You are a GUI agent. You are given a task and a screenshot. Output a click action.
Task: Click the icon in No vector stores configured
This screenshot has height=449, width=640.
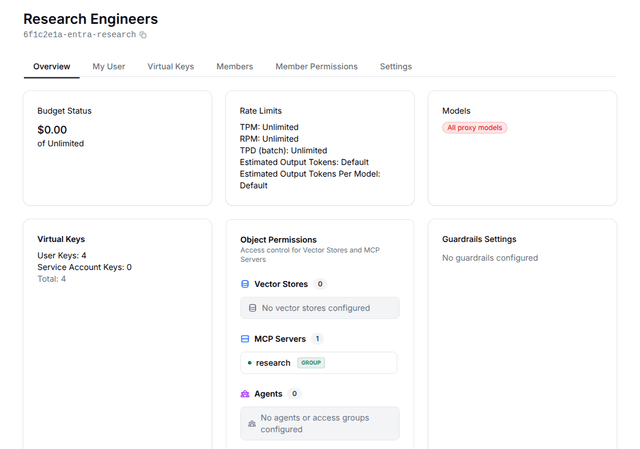(253, 308)
